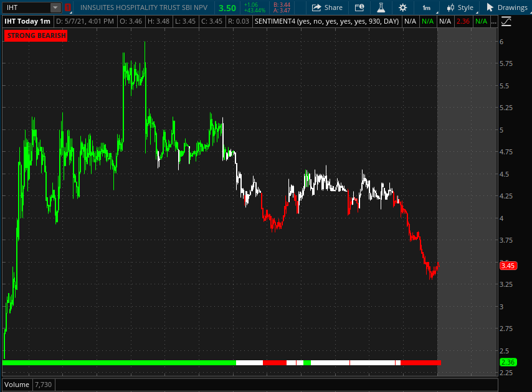This screenshot has height=392, width=532.
Task: Open the symbol dropdown arrow next to IHT
Action: pyautogui.click(x=55, y=7)
